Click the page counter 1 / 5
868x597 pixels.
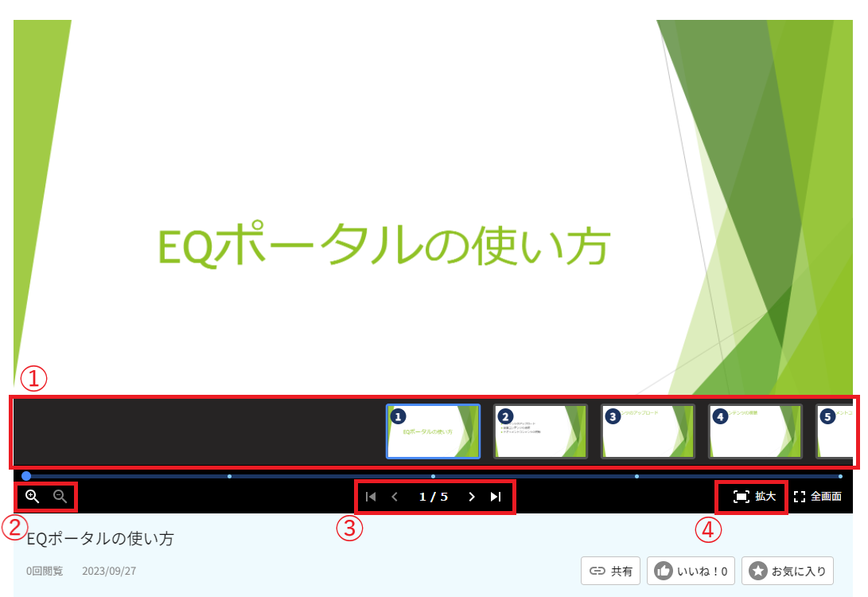point(434,497)
